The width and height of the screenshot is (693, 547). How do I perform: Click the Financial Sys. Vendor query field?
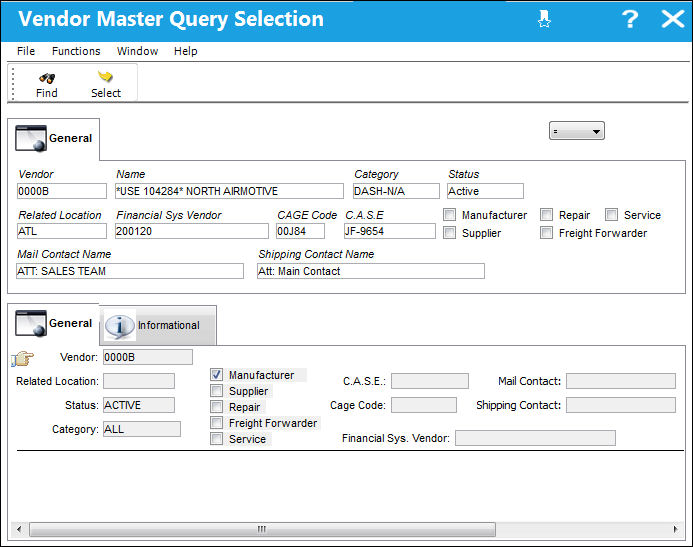tap(535, 438)
